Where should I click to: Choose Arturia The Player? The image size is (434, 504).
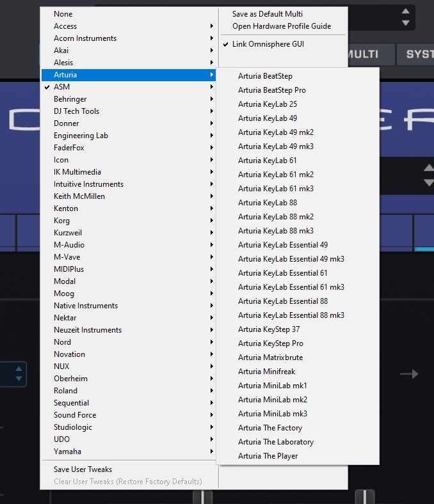tap(298, 456)
